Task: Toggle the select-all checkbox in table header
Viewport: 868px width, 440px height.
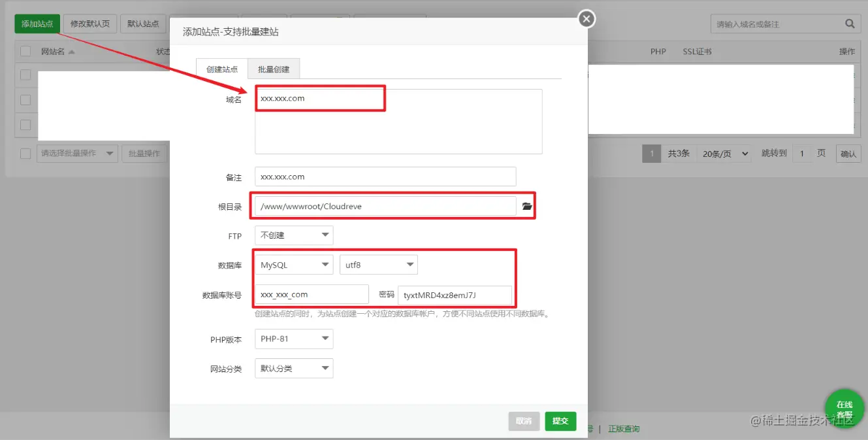Action: coord(25,51)
